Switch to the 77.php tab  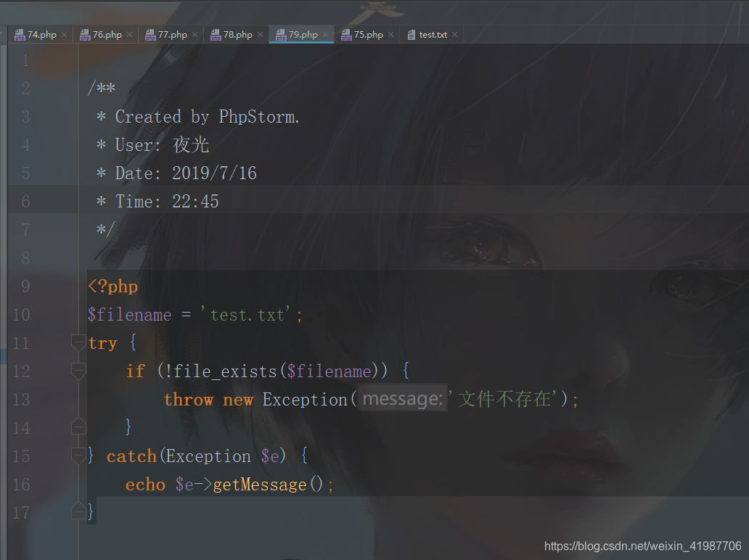tap(173, 34)
